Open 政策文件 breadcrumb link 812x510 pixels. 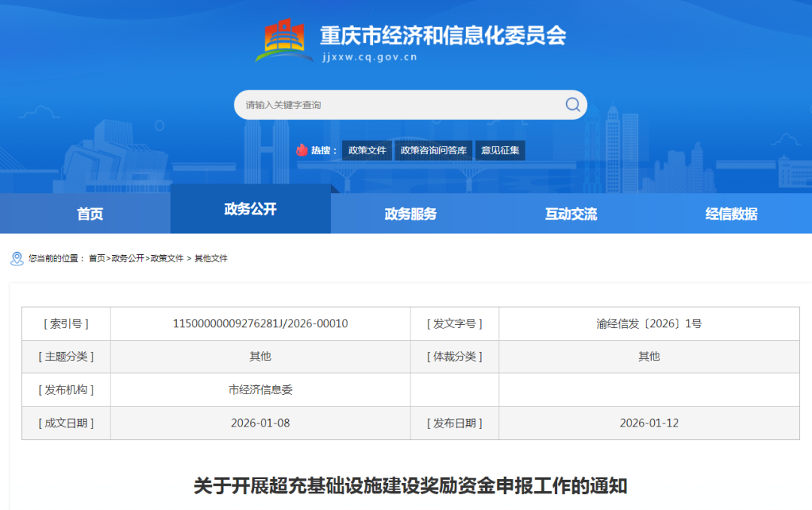click(167, 259)
